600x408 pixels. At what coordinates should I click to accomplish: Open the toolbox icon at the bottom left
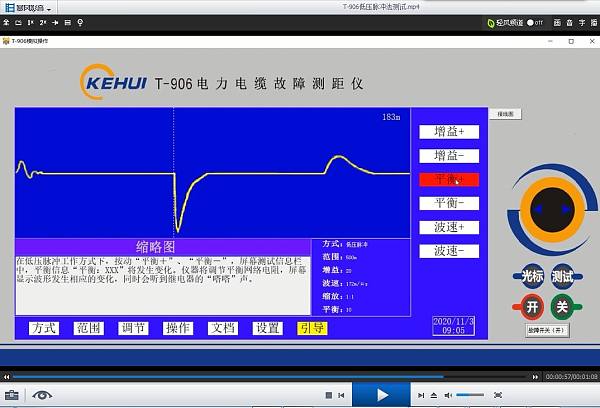pos(11,395)
